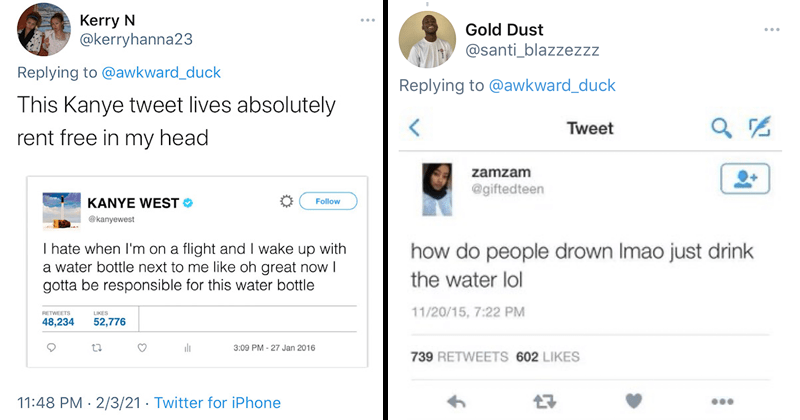The width and height of the screenshot is (800, 420).
Task: Click the retweet icon under Kanye's tweet
Action: pyautogui.click(x=99, y=349)
